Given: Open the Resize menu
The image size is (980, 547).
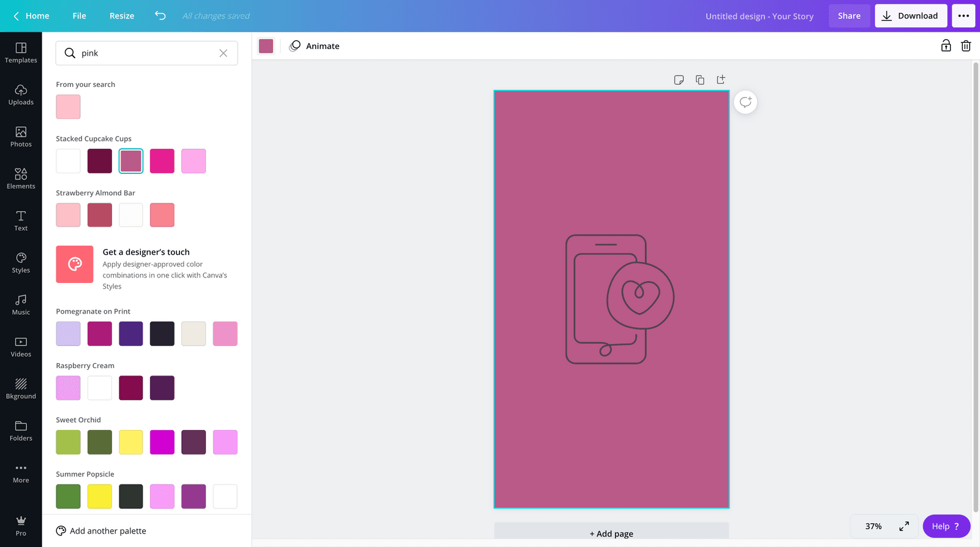Looking at the screenshot, I should [122, 16].
